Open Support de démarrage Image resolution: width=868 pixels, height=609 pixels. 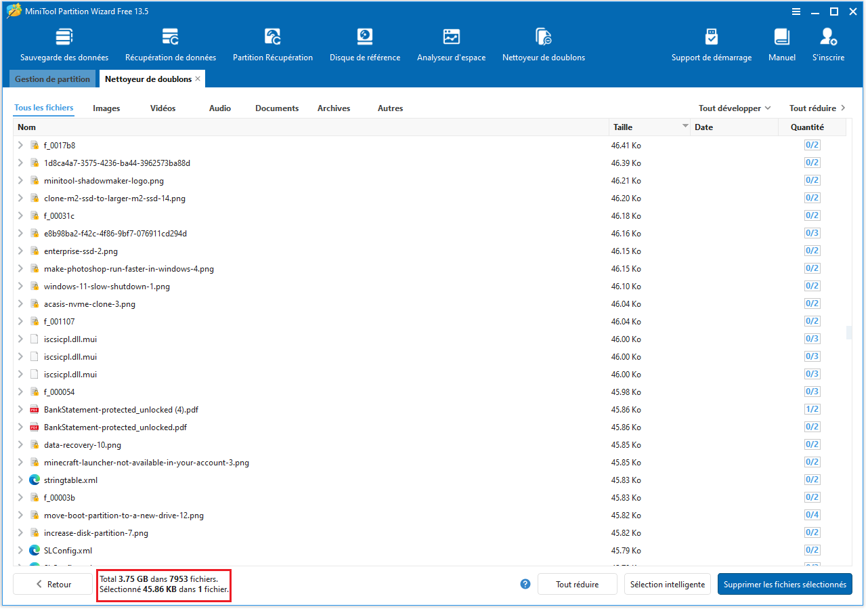click(x=712, y=43)
